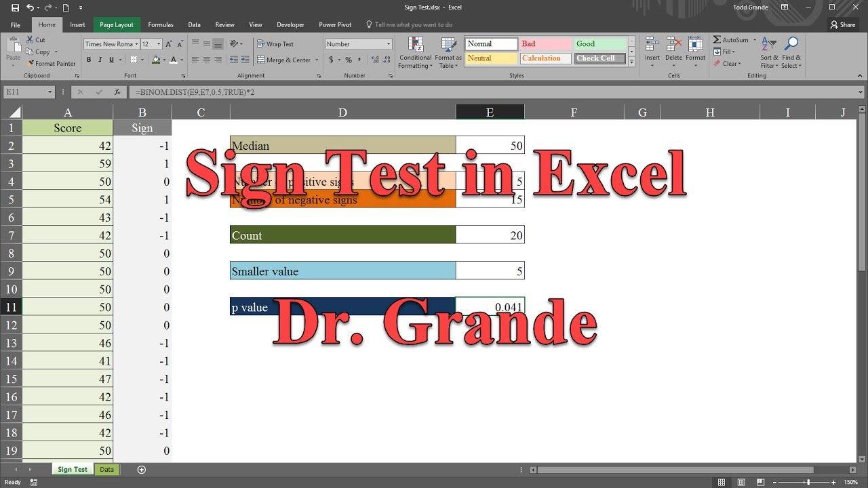Open the font name dropdown
The height and width of the screenshot is (488, 868).
[136, 44]
